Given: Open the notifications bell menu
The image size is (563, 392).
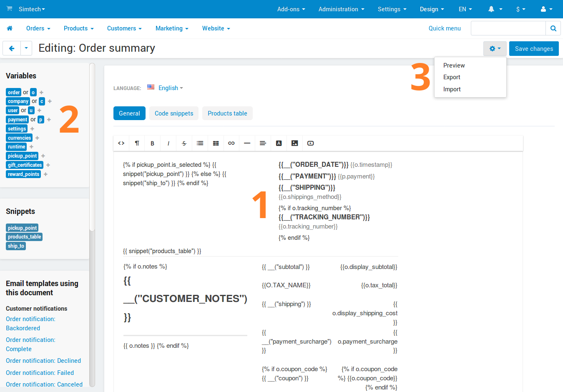Looking at the screenshot, I should tap(495, 9).
